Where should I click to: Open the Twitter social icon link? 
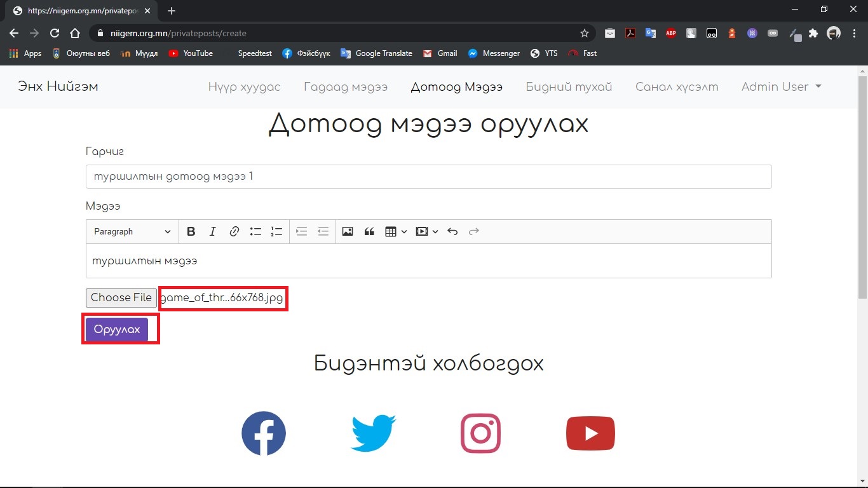373,433
